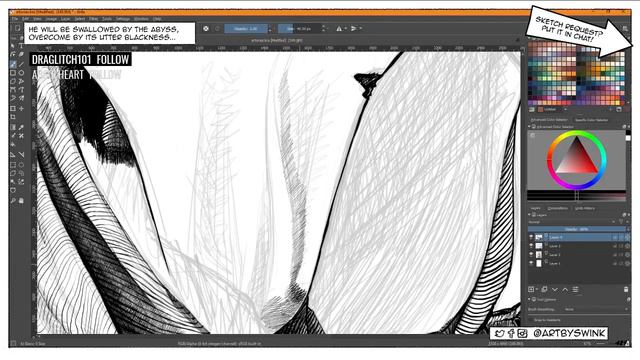The image size is (640, 360).
Task: Toggle lock on the selected top layer
Action: 615,237
